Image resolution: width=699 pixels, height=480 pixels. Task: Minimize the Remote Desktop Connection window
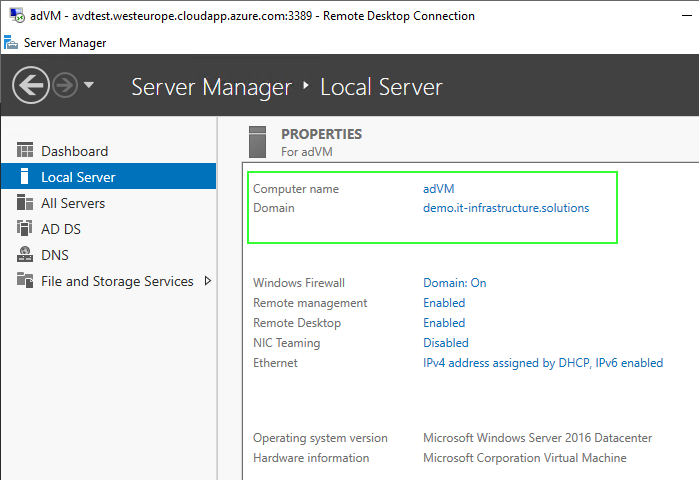(687, 16)
